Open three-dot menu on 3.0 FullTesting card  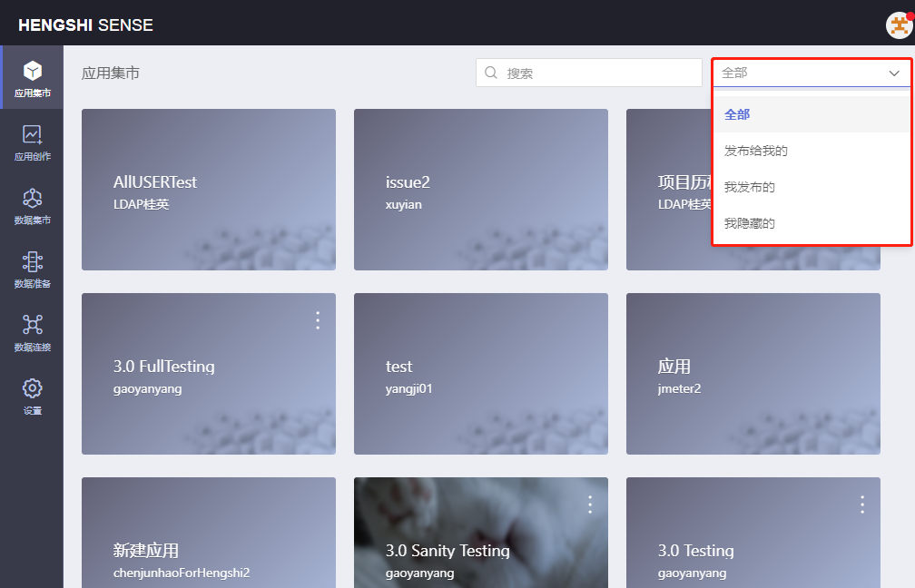click(318, 320)
